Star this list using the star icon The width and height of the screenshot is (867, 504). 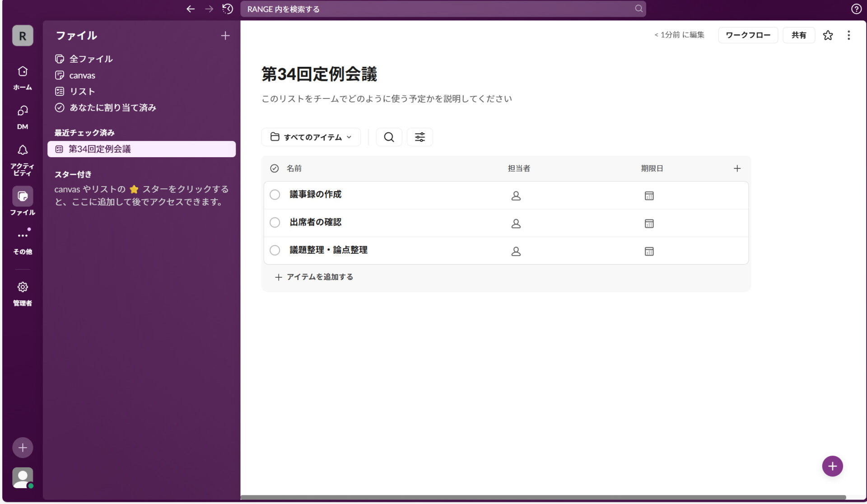[828, 35]
